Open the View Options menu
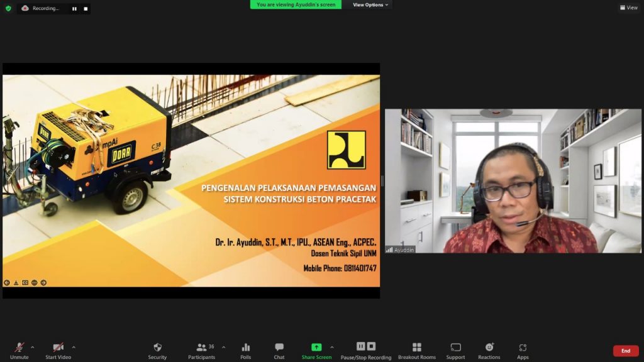Image resolution: width=644 pixels, height=362 pixels. pos(370,4)
